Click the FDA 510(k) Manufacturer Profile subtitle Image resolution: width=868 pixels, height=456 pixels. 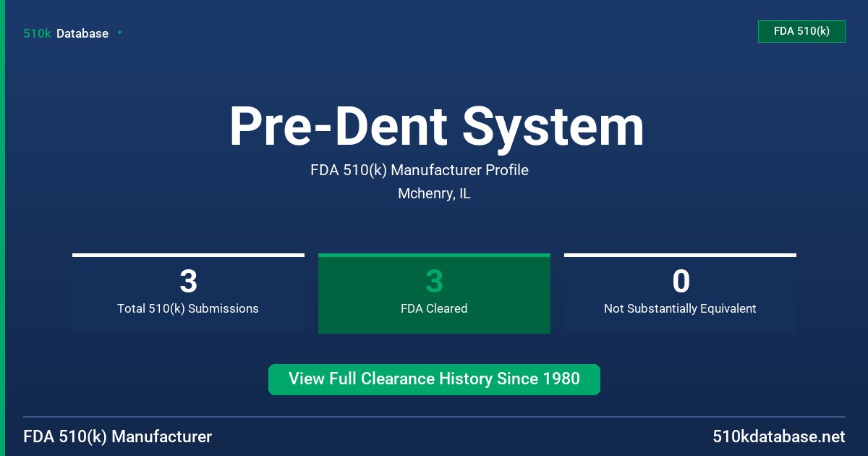[x=420, y=170]
